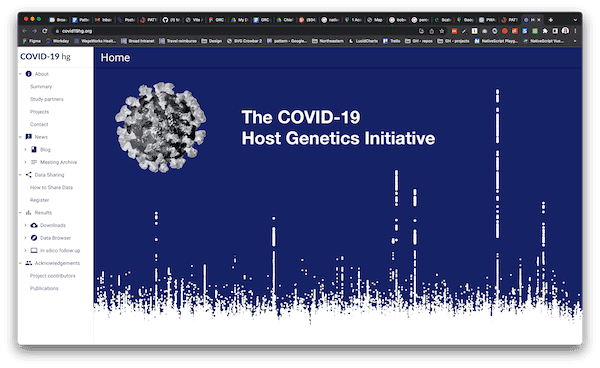Open the How to Share Data link

pyautogui.click(x=51, y=187)
